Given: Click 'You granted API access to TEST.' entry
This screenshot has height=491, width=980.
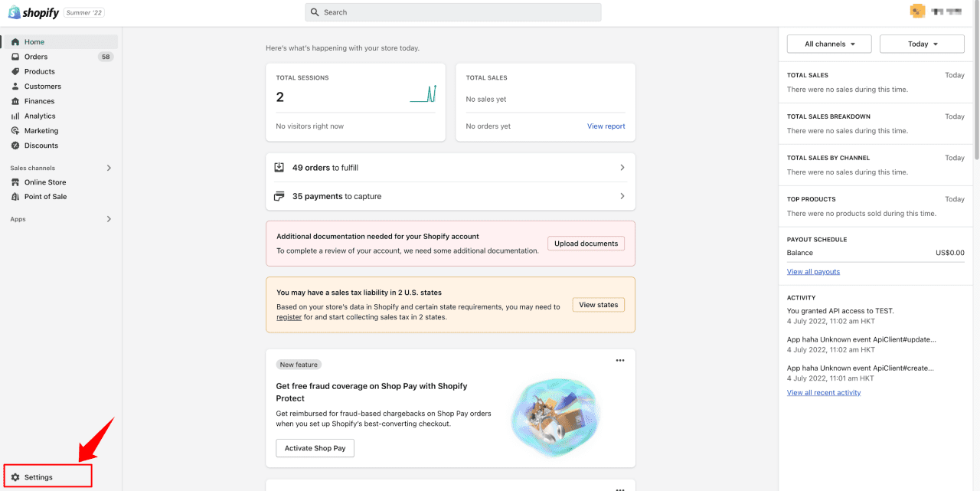Looking at the screenshot, I should coord(841,311).
